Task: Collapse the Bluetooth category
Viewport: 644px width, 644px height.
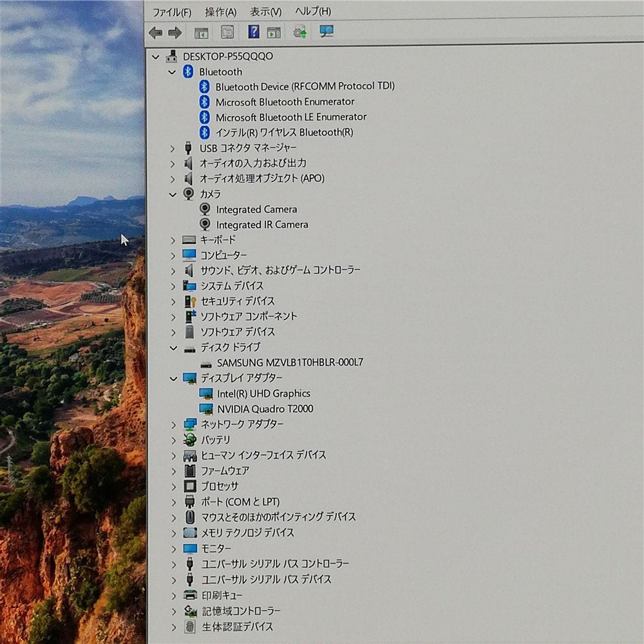Action: pyautogui.click(x=172, y=72)
